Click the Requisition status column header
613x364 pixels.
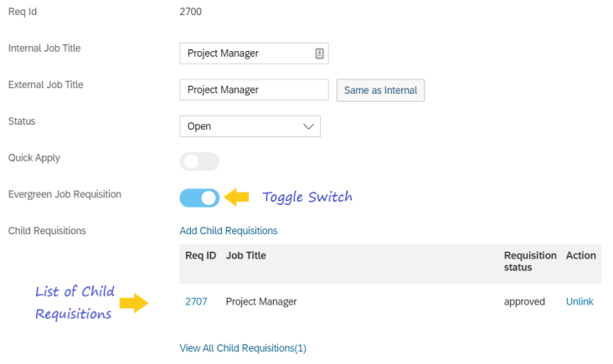click(x=530, y=261)
